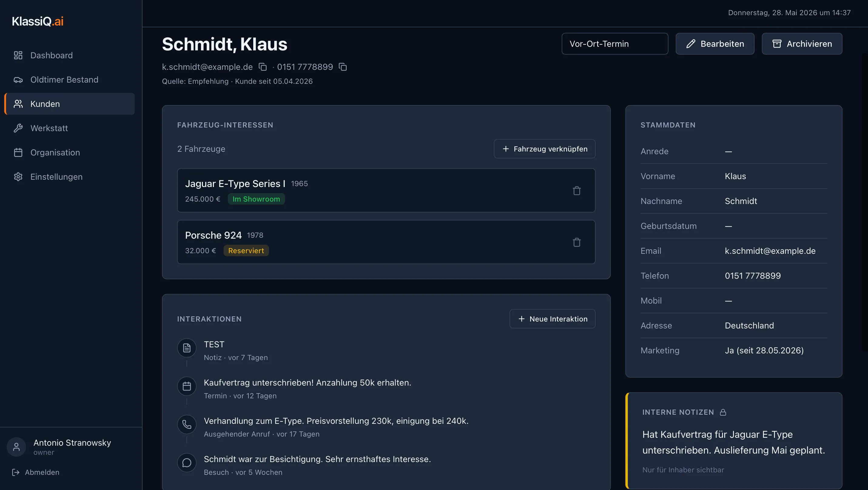
Task: Open the Jaguar E-Type Series I card
Action: coord(386,191)
